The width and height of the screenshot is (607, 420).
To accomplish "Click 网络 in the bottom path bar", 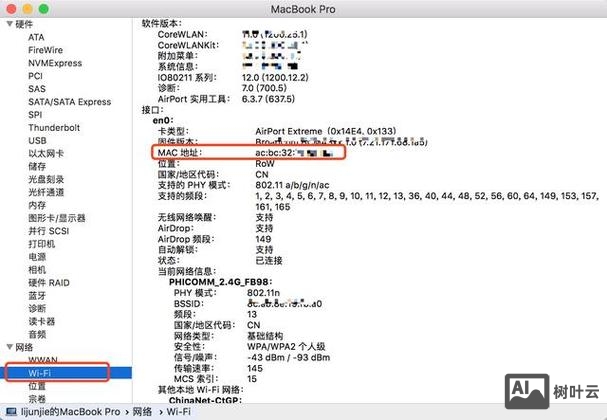I will pos(142,411).
